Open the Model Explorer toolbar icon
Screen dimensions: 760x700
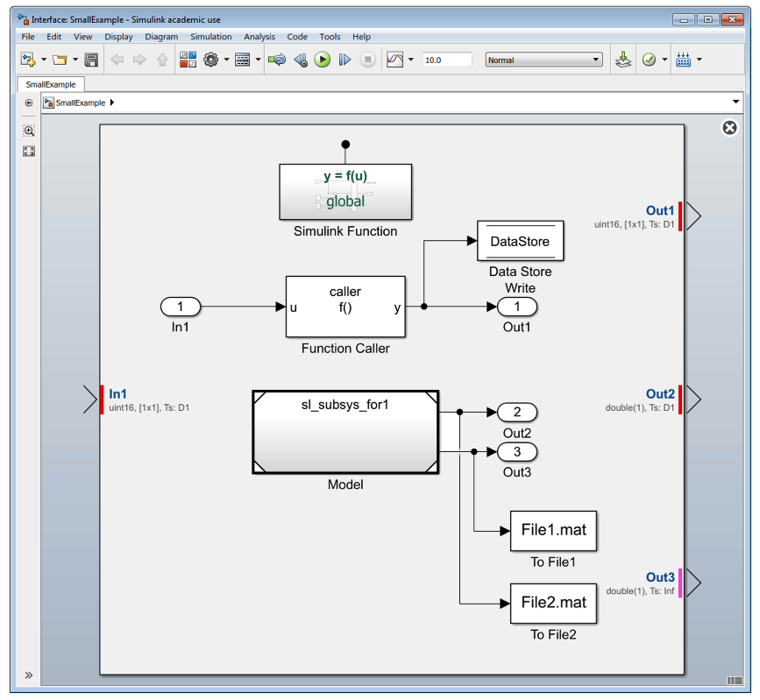(x=242, y=60)
